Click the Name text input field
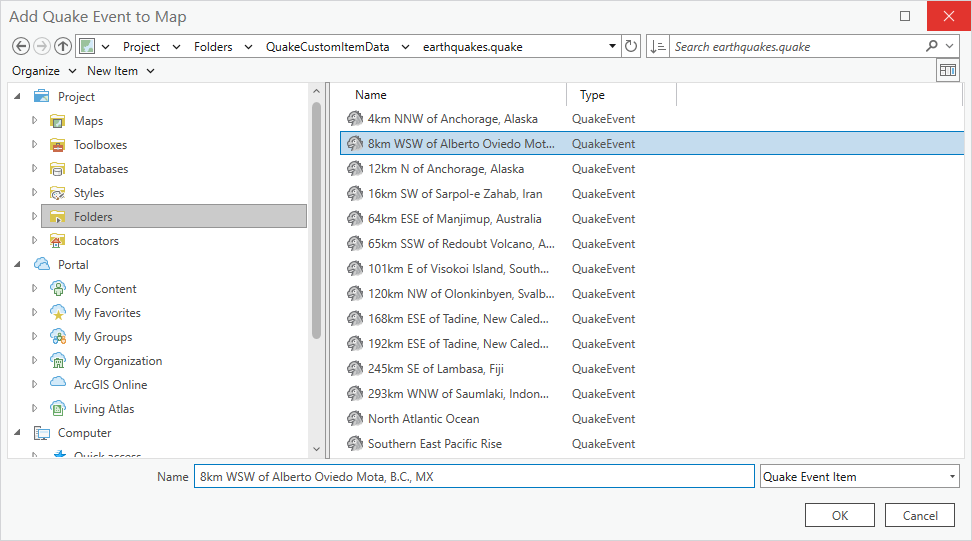The width and height of the screenshot is (972, 541). (x=474, y=477)
